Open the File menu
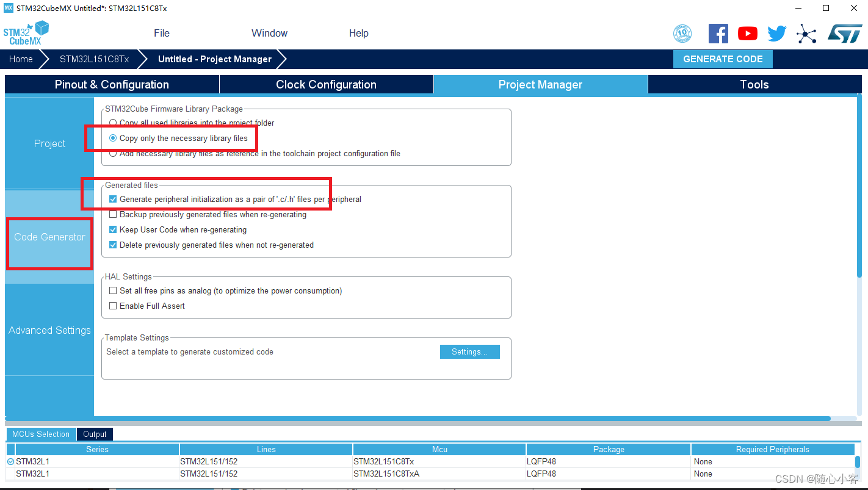 click(x=162, y=34)
